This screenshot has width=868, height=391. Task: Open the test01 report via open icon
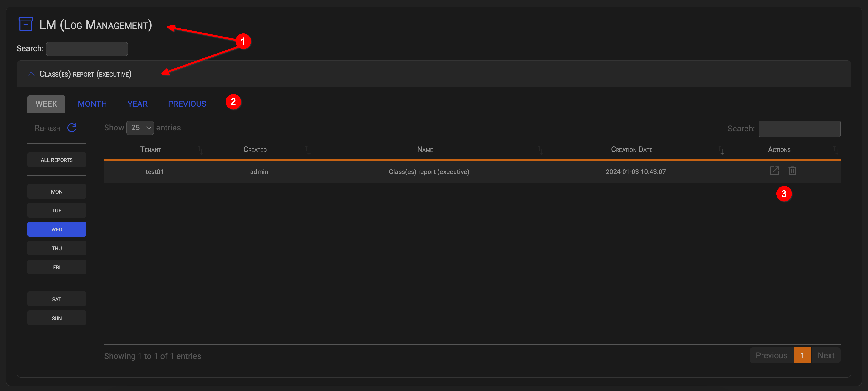point(774,171)
